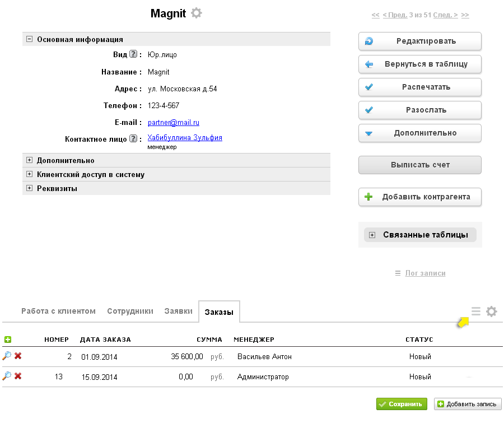
Task: Open the partner@mail.ru email link
Action: pos(174,122)
